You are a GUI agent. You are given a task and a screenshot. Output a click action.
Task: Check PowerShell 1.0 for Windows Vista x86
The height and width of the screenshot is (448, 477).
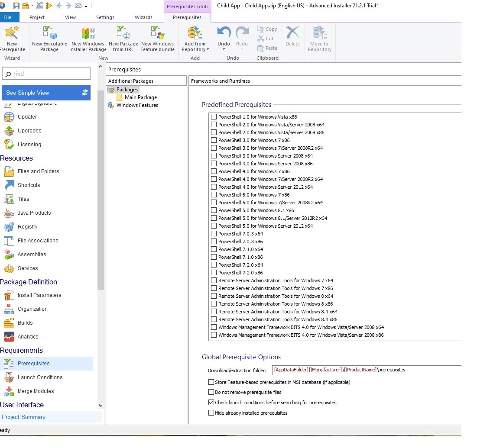coord(214,117)
